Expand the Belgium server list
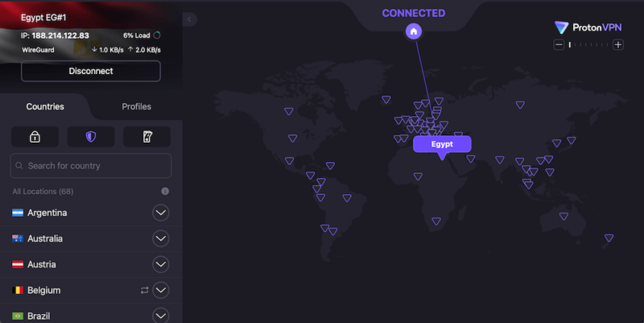The height and width of the screenshot is (323, 644). pos(160,290)
